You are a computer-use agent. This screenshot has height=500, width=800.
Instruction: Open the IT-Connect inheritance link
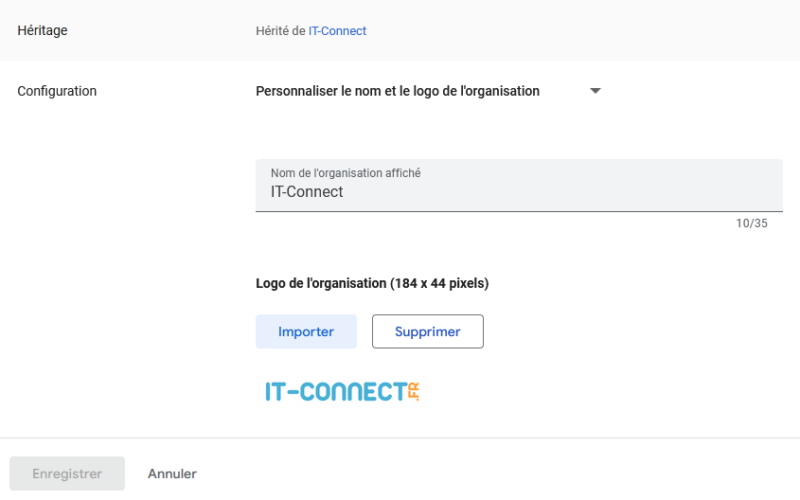pyautogui.click(x=337, y=31)
